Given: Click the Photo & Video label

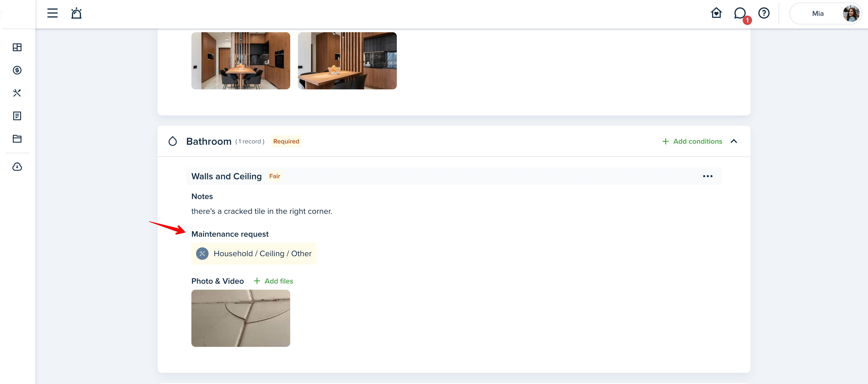Looking at the screenshot, I should tap(217, 281).
